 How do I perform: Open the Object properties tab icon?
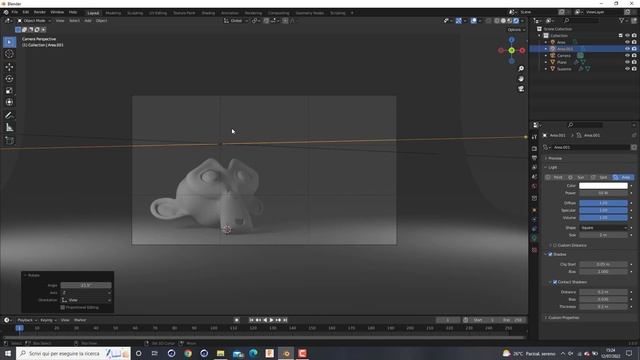[x=534, y=210]
